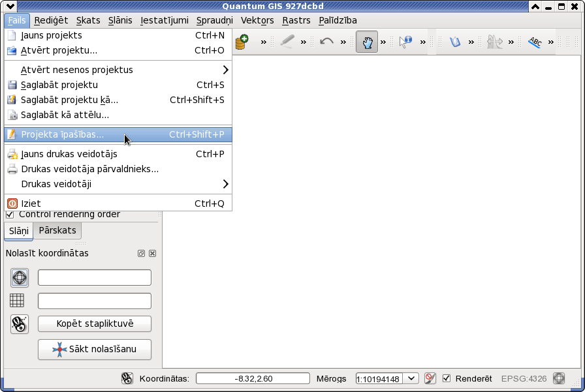Open the Mērogs scale dropdown arrow

[x=411, y=378]
